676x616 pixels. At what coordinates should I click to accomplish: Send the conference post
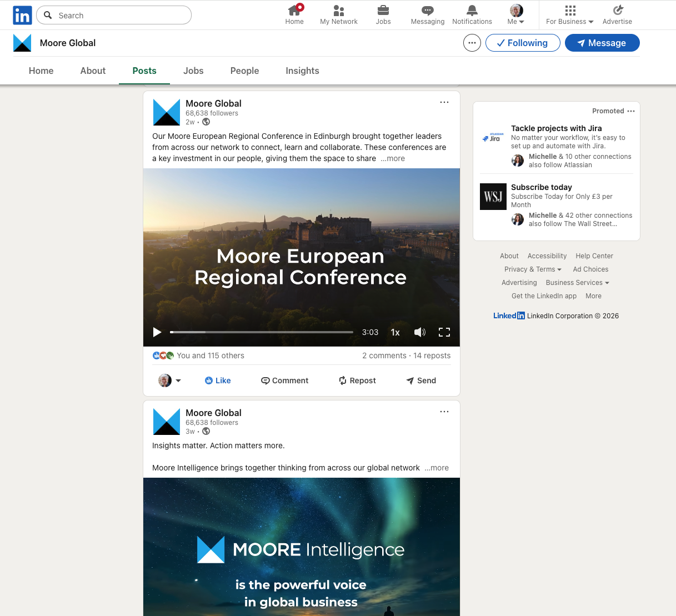pos(421,380)
